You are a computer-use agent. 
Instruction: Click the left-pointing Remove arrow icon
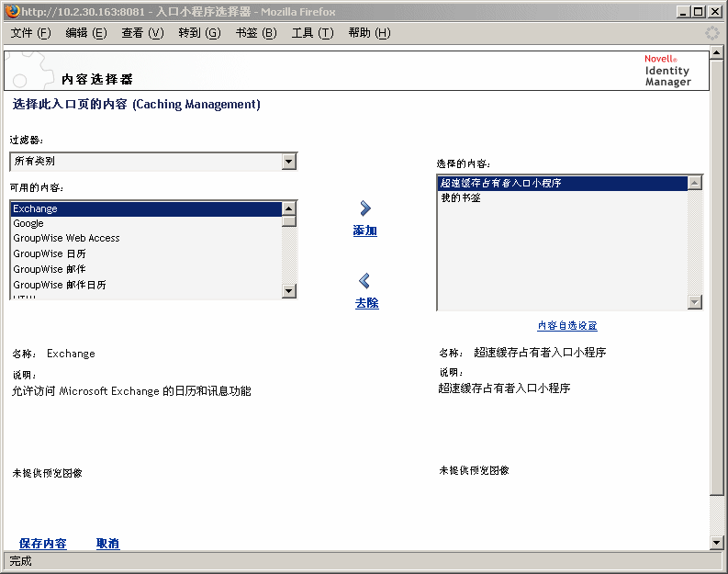365,280
